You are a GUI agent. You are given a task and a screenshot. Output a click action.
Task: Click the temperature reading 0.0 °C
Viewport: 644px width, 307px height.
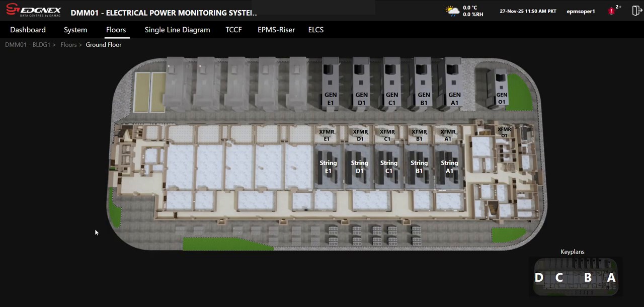tap(470, 8)
